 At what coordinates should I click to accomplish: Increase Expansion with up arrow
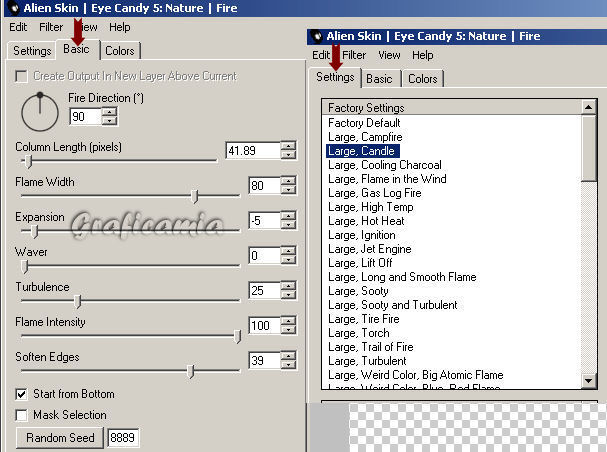(288, 216)
